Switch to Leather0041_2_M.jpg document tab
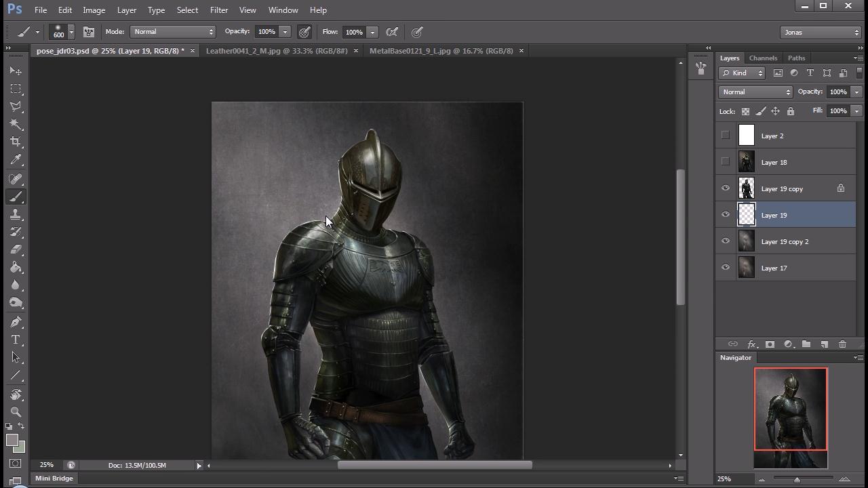Viewport: 868px width, 488px height. tap(277, 51)
